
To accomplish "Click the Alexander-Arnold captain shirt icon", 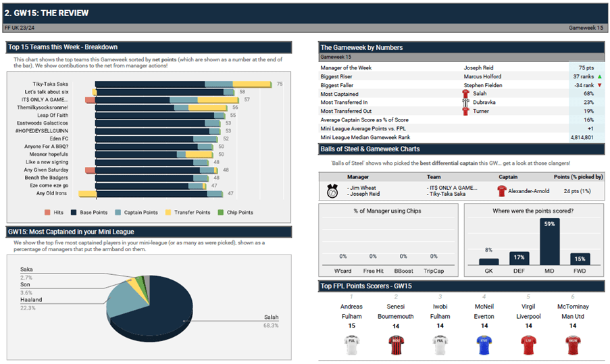I will [x=501, y=191].
